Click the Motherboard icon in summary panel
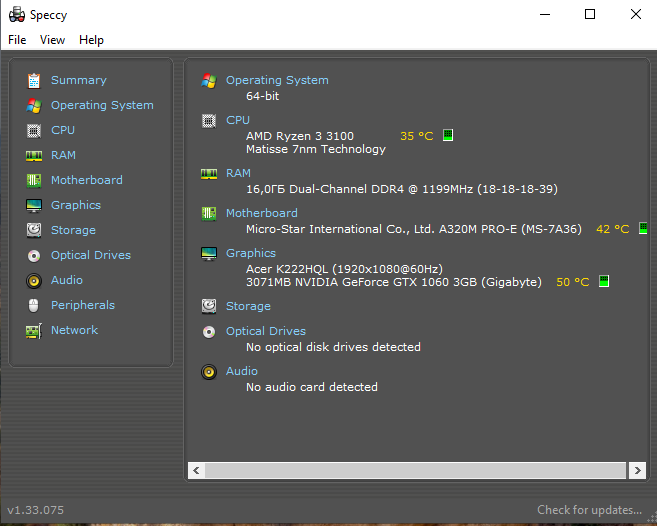 [x=209, y=214]
